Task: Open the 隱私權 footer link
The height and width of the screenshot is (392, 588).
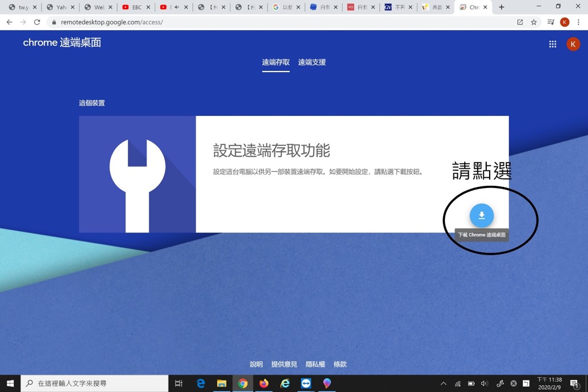Action: coord(315,364)
